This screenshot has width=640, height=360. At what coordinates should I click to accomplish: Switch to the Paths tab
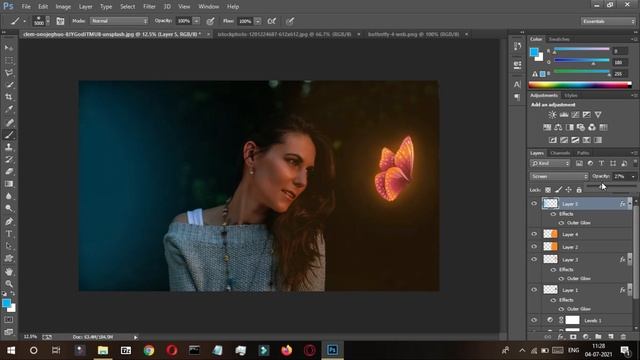pyautogui.click(x=583, y=153)
